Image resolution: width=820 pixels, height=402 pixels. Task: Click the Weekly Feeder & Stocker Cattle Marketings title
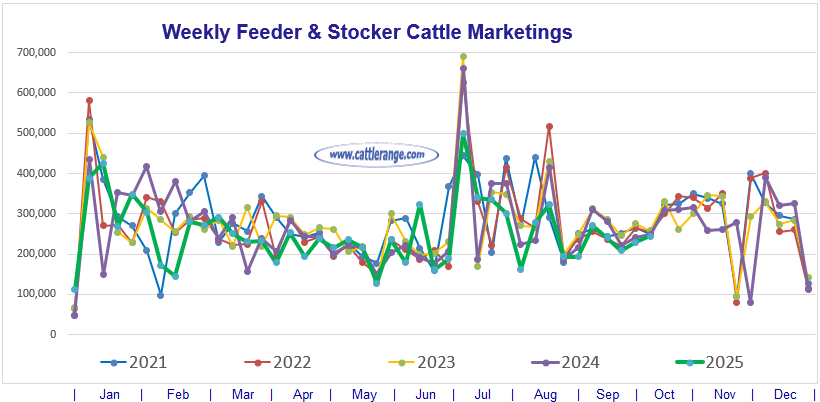pyautogui.click(x=367, y=32)
